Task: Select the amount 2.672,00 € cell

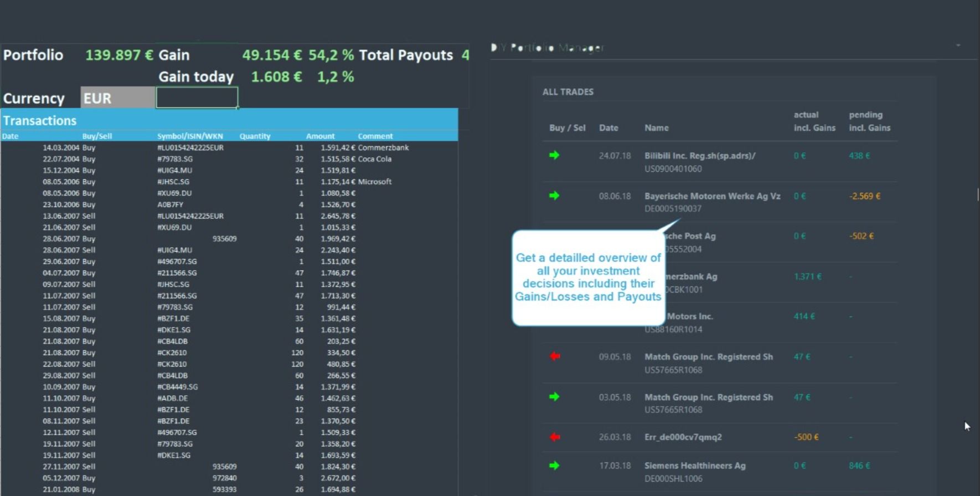Action: tap(338, 478)
